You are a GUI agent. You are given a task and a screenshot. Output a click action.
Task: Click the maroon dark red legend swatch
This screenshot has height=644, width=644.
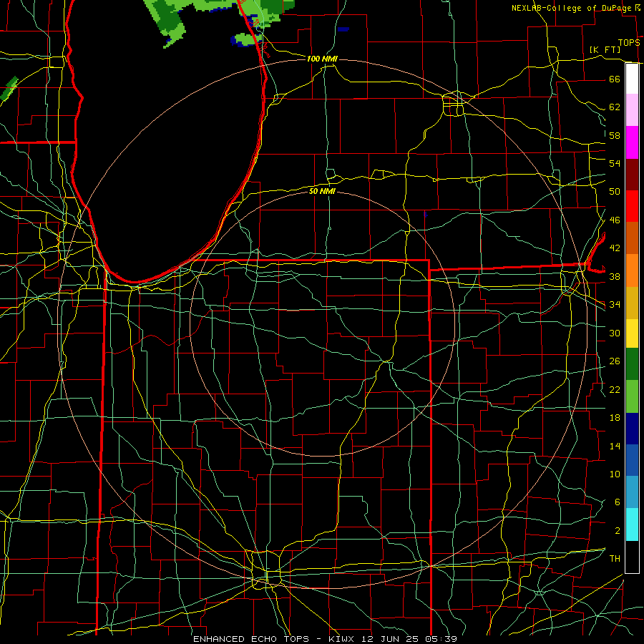point(632,175)
